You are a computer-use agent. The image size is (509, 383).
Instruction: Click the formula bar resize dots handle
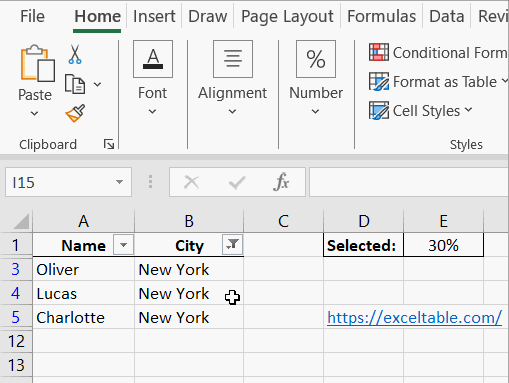pyautogui.click(x=151, y=182)
